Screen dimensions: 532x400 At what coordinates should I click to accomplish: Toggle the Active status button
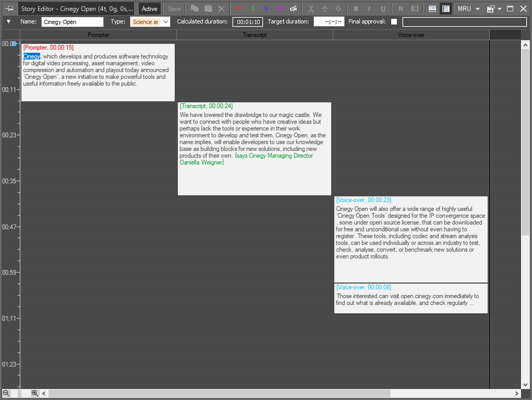click(149, 9)
